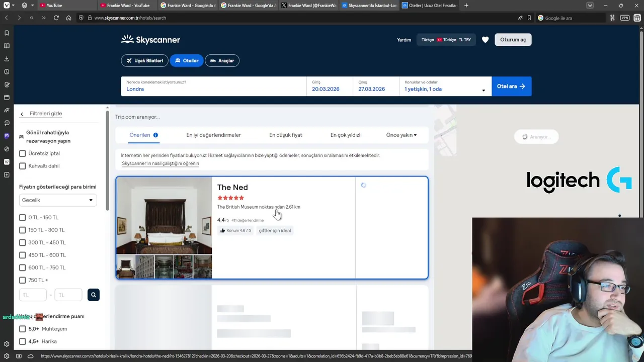Collapse filters with Filtreleri gizle

click(41, 114)
